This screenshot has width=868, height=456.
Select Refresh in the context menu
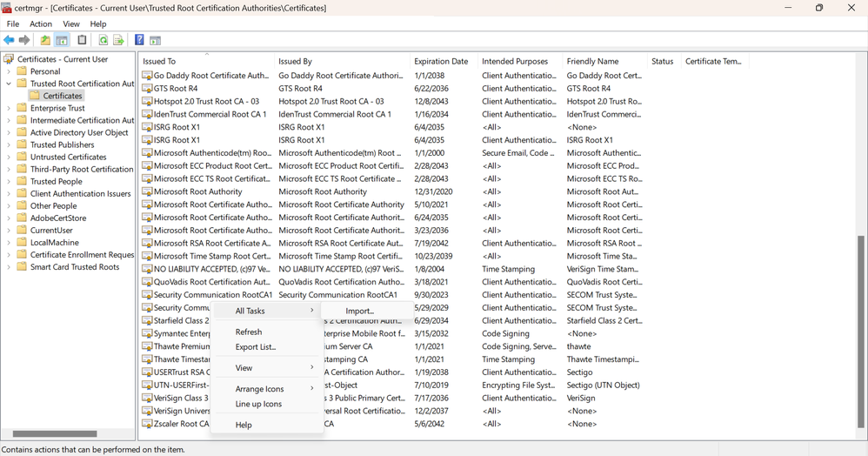pyautogui.click(x=267, y=332)
